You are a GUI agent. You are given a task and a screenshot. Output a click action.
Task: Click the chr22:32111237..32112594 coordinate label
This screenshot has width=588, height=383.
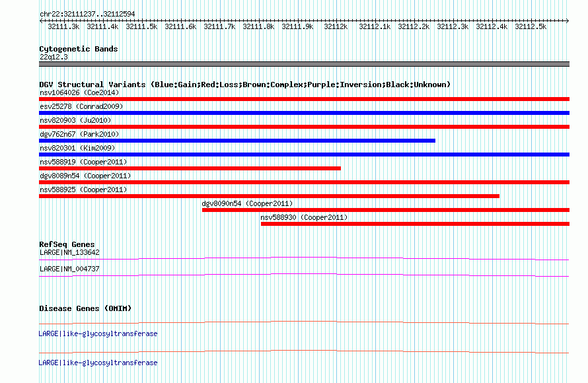87,15
